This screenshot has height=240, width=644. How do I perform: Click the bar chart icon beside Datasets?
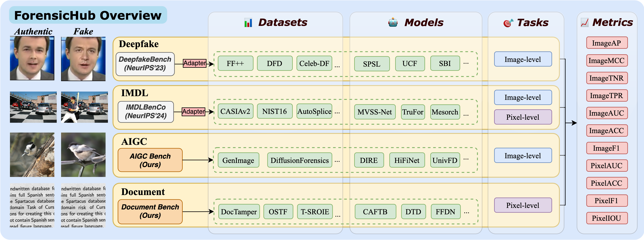tap(248, 23)
